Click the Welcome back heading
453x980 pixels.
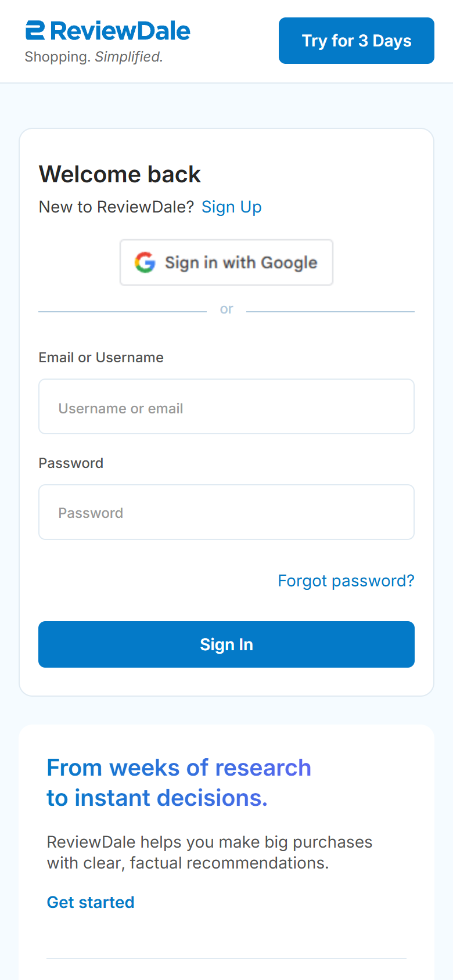(x=120, y=174)
